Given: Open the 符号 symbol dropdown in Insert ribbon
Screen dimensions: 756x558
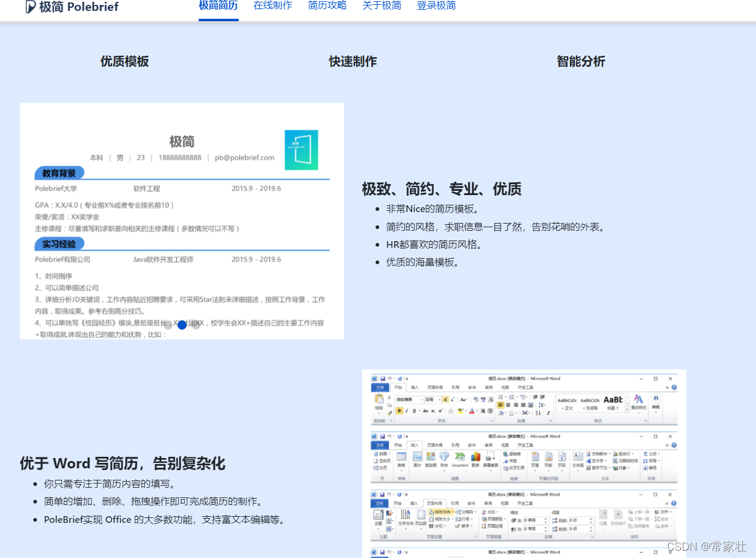Looking at the screenshot, I should 651,461.
